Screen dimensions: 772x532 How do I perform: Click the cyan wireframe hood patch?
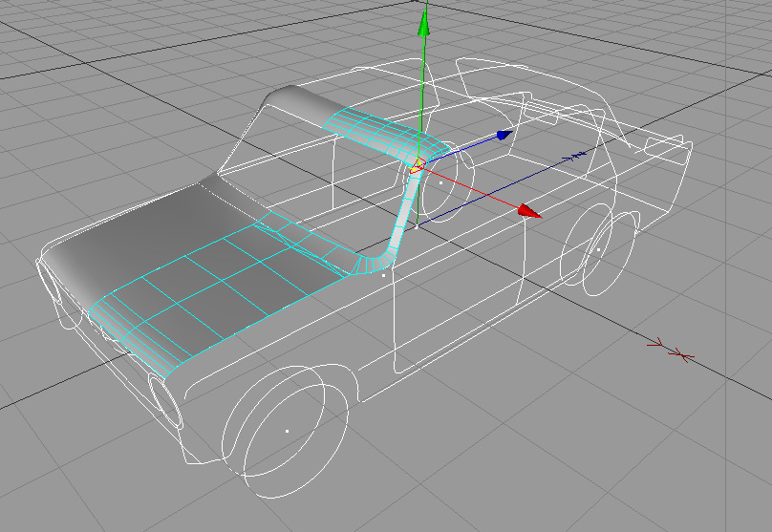[220, 287]
